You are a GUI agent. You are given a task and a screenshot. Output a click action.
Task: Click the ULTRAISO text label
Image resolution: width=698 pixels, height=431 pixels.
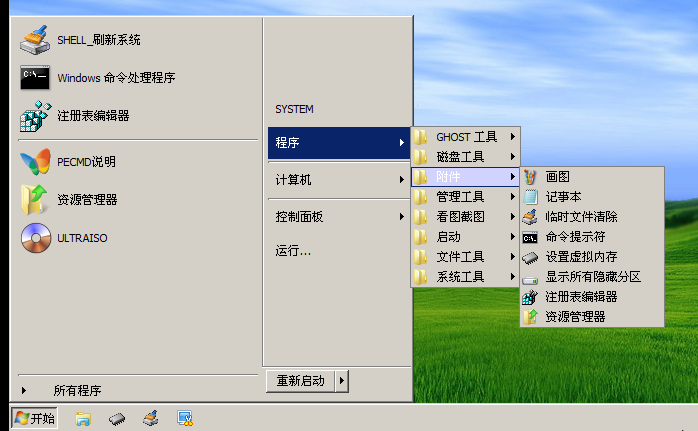point(82,238)
